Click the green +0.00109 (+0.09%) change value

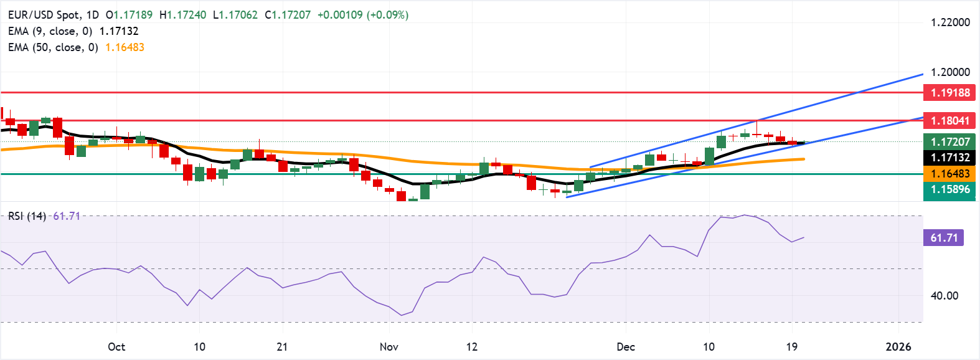click(x=363, y=15)
